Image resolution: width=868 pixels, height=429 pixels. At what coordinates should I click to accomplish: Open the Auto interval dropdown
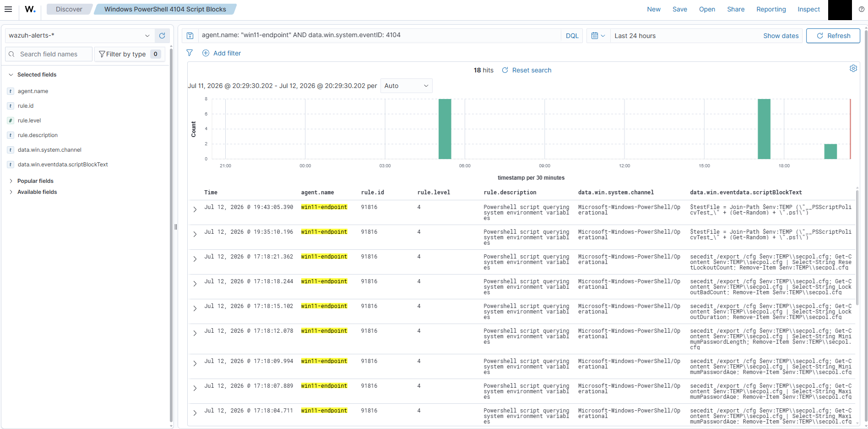click(x=407, y=86)
